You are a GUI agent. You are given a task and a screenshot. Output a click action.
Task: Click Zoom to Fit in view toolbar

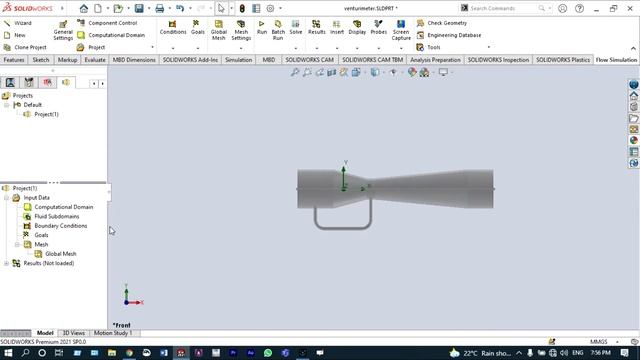(295, 72)
